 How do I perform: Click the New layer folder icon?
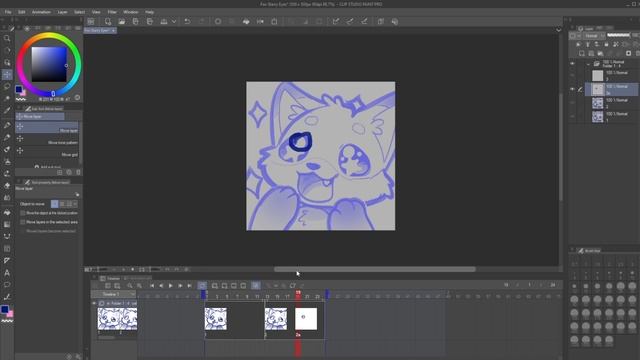pyautogui.click(x=600, y=53)
